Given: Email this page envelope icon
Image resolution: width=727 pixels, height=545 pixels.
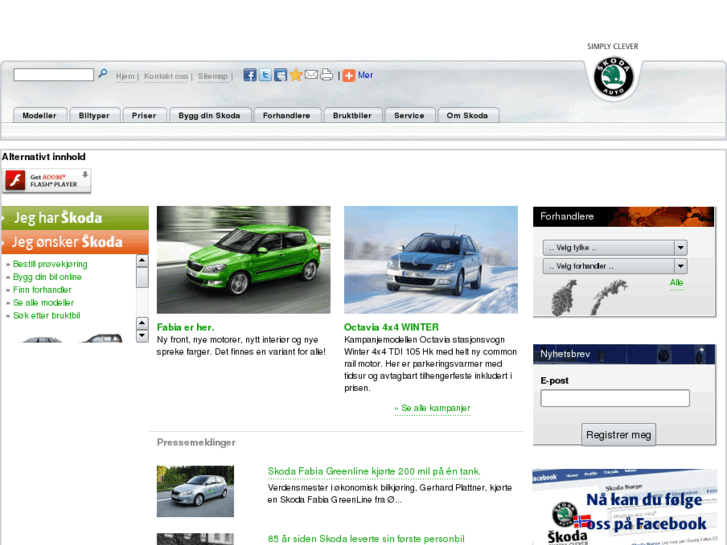Looking at the screenshot, I should pyautogui.click(x=311, y=74).
